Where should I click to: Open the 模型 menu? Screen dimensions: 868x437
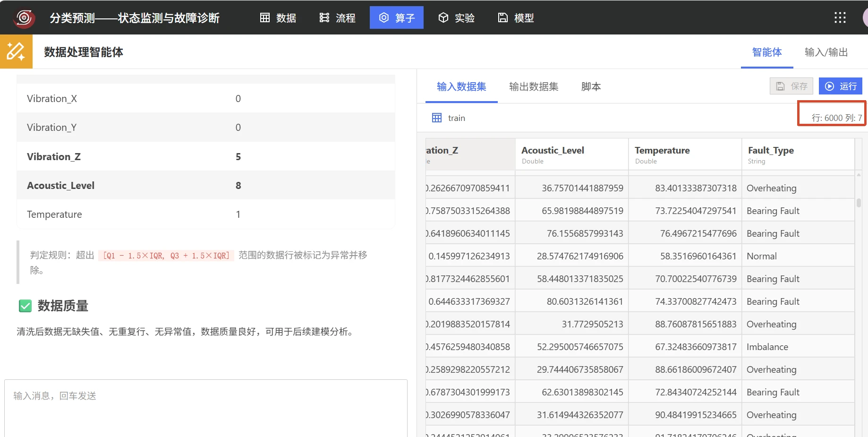[516, 18]
